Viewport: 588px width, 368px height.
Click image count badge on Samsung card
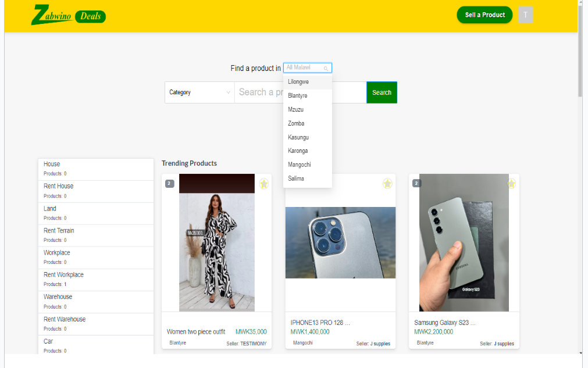[416, 183]
